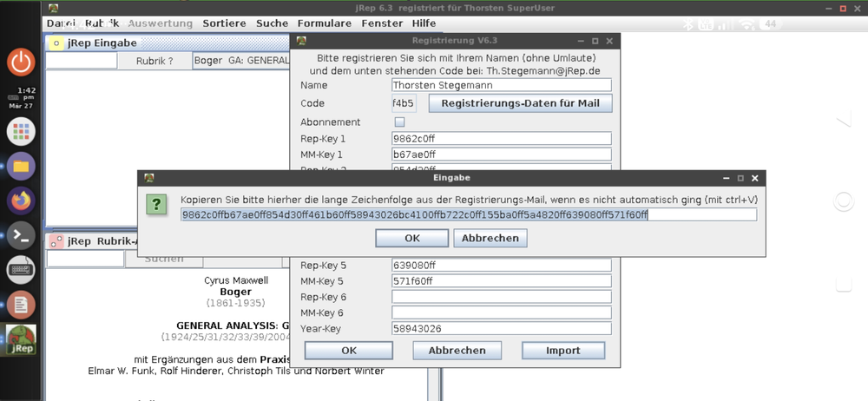
Task: Open the text editor dock icon
Action: 22,305
